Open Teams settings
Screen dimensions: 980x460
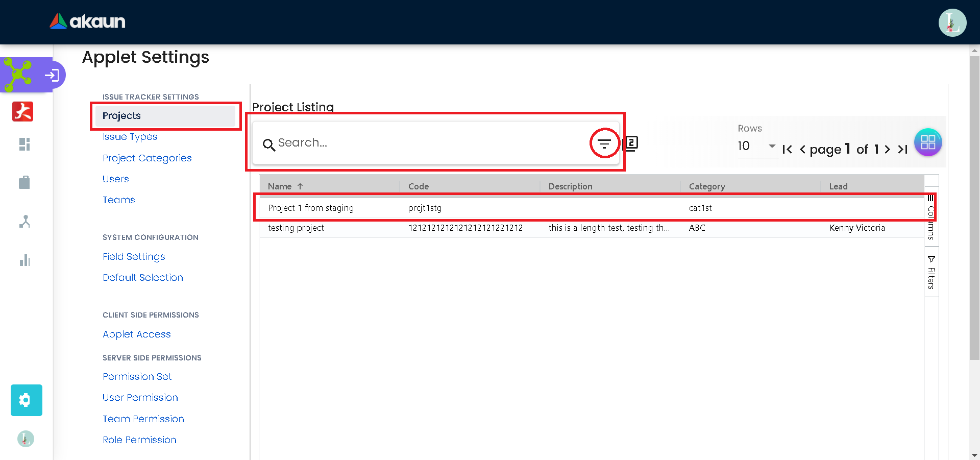tap(119, 200)
